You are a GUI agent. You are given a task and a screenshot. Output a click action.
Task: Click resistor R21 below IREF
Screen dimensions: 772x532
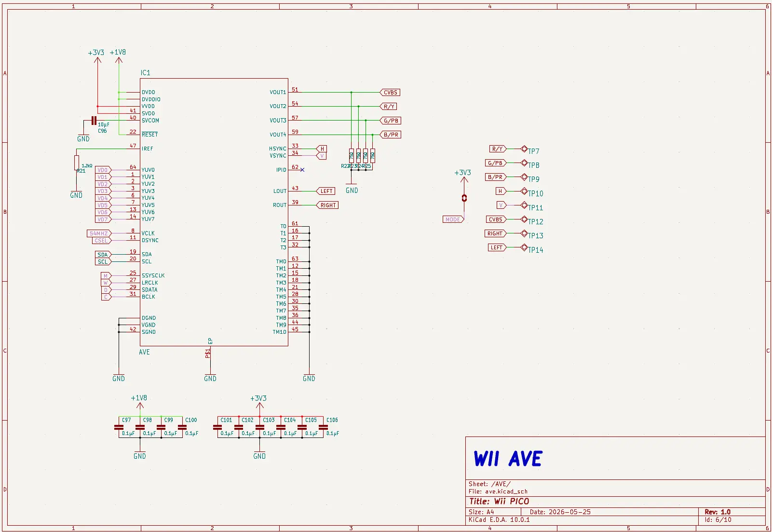[x=77, y=163]
